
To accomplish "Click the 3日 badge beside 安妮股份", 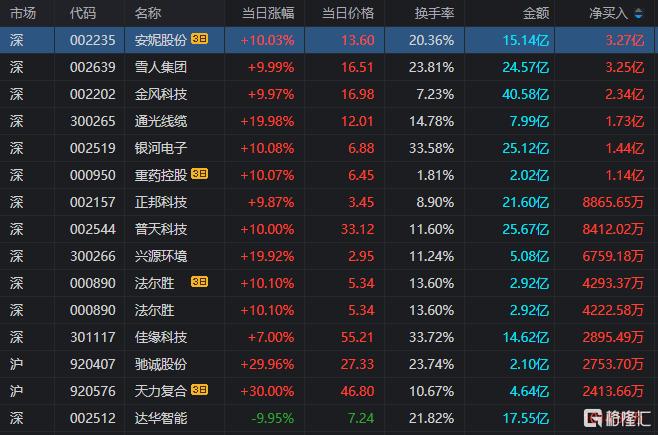I will 200,41.
